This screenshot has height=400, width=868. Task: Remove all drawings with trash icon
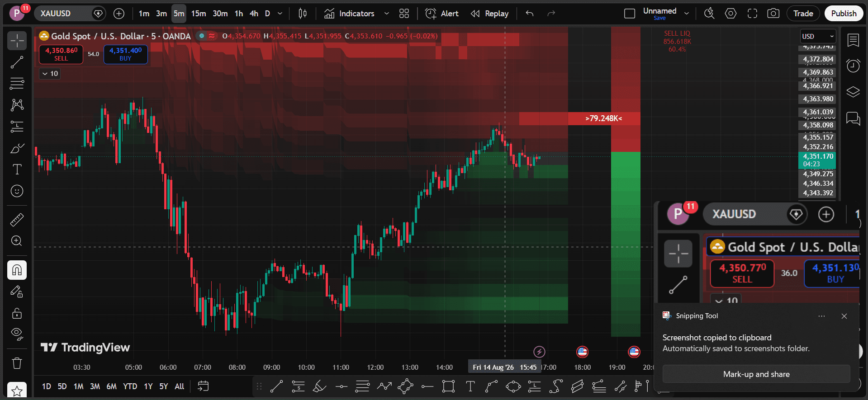click(x=17, y=363)
